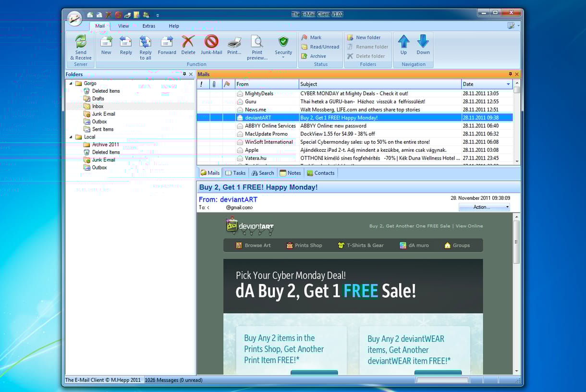The width and height of the screenshot is (586, 392).
Task: Click the red X Delete icon
Action: click(x=188, y=41)
